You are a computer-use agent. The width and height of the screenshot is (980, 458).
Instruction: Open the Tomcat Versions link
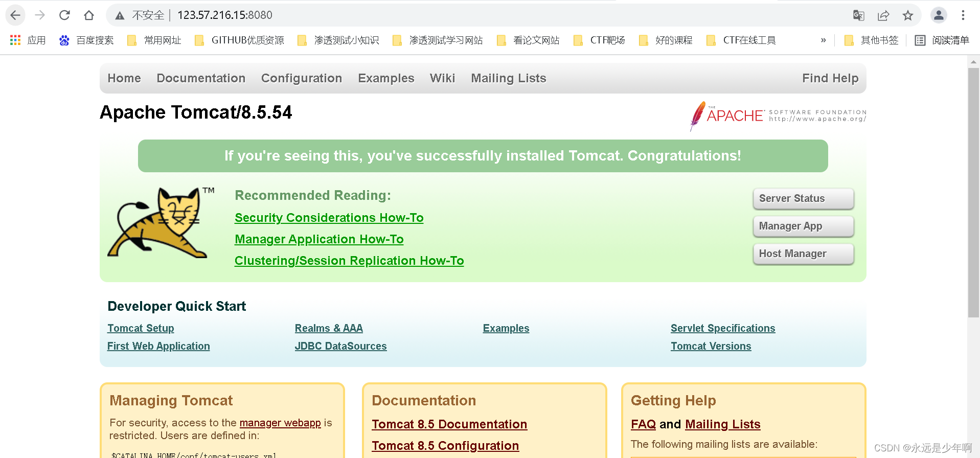click(711, 346)
